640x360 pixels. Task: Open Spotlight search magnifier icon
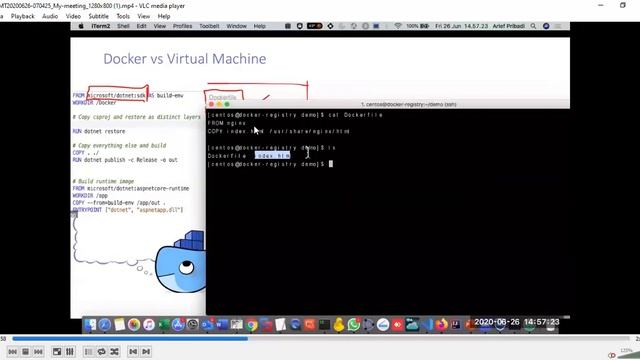click(x=533, y=26)
